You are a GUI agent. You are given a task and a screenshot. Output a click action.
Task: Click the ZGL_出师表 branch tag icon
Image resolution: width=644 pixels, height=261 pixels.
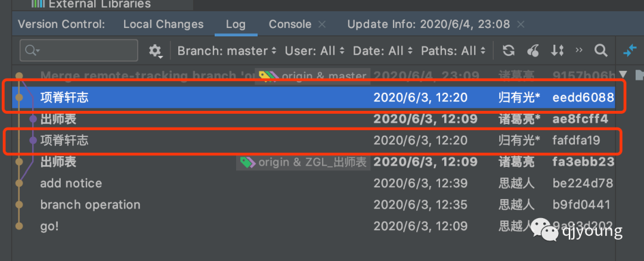click(x=247, y=163)
